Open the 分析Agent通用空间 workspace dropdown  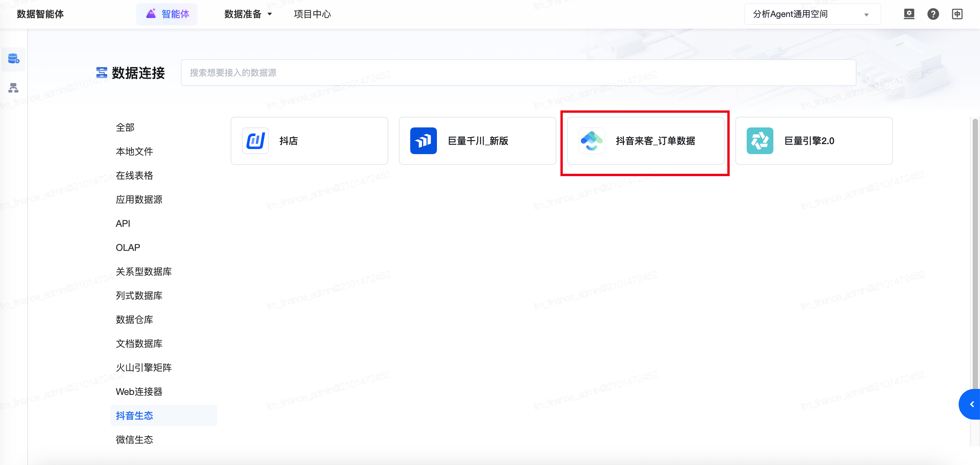click(x=812, y=14)
